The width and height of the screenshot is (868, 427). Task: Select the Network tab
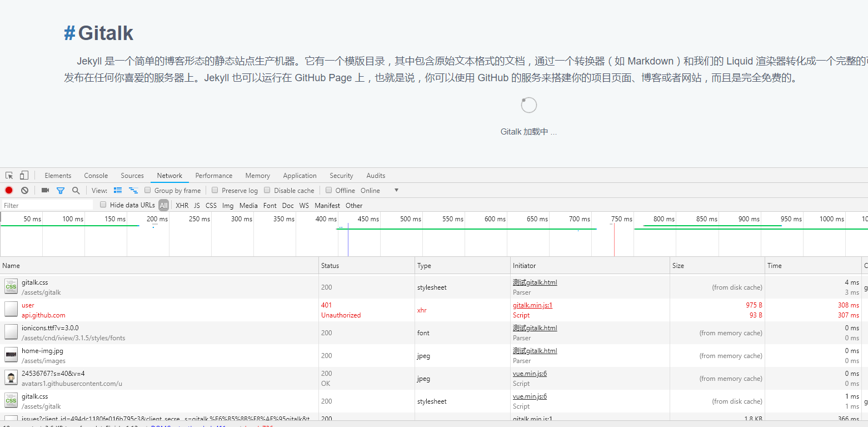pyautogui.click(x=169, y=176)
